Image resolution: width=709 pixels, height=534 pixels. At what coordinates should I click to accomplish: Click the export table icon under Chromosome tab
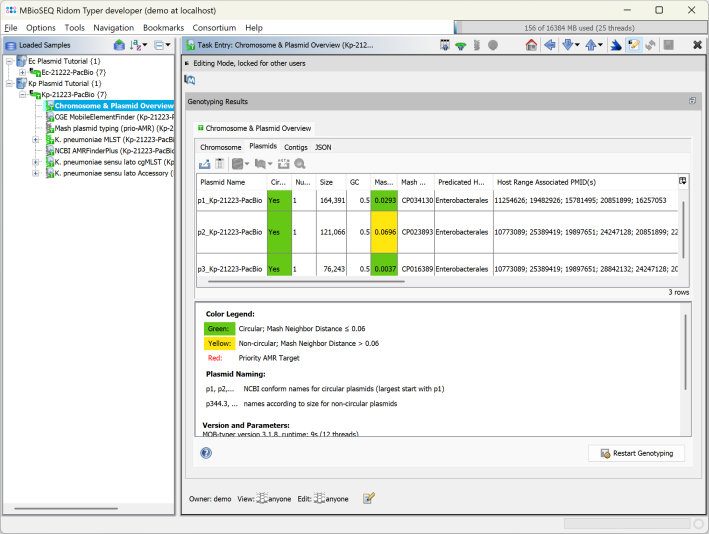coord(205,163)
